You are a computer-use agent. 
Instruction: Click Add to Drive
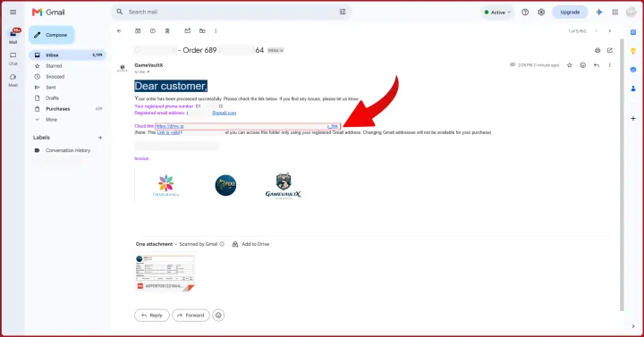click(250, 244)
